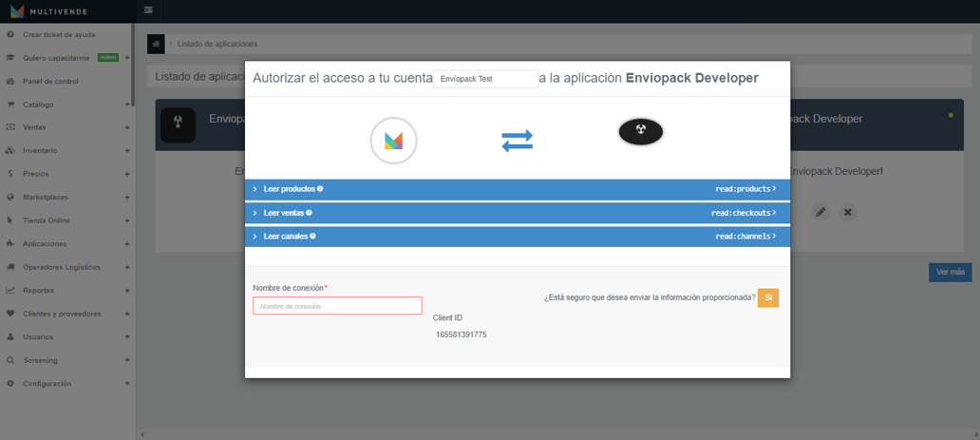Click the Multivende logo
Image resolution: width=980 pixels, height=440 pixels.
click(x=49, y=11)
